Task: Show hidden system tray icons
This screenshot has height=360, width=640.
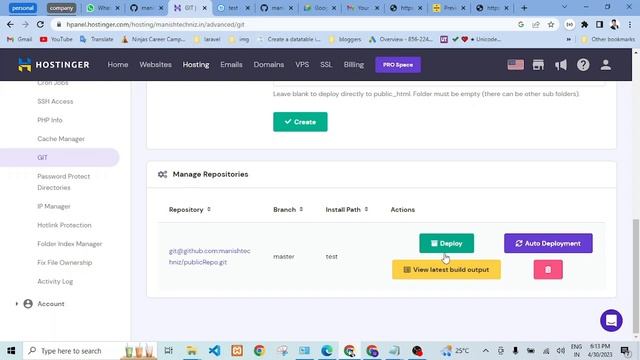Action: (x=485, y=351)
